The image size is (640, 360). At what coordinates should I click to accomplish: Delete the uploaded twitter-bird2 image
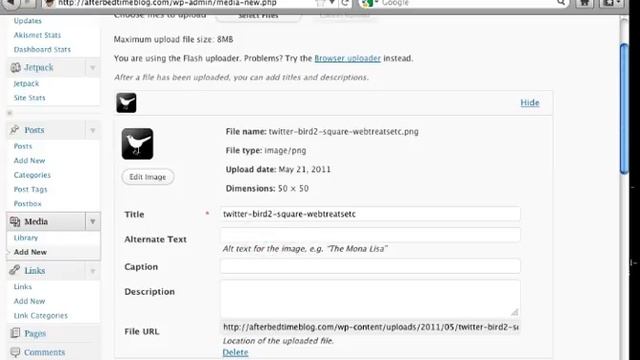(x=235, y=352)
